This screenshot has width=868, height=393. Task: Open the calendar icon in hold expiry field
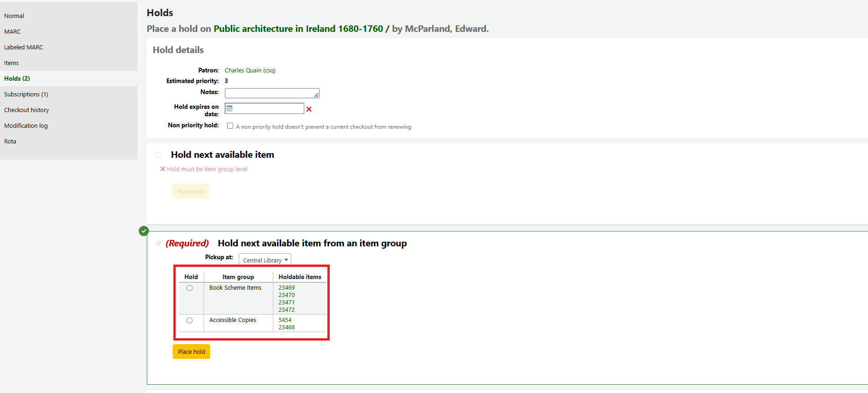tap(229, 108)
